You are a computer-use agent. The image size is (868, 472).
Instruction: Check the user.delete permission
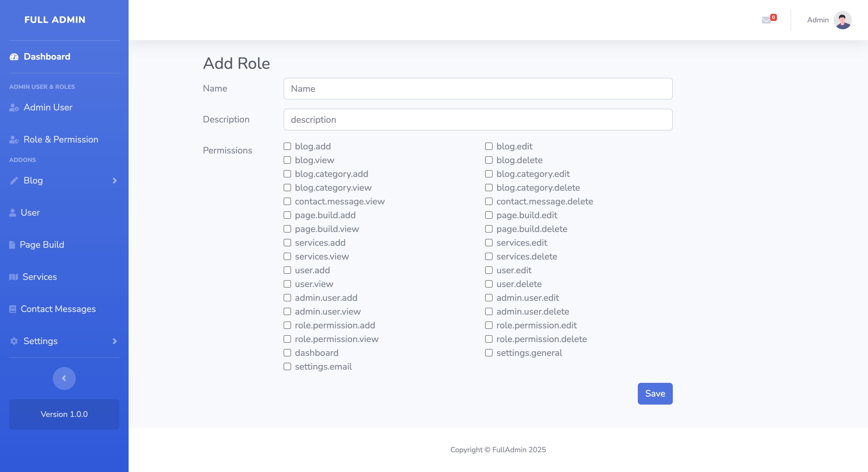pyautogui.click(x=489, y=284)
